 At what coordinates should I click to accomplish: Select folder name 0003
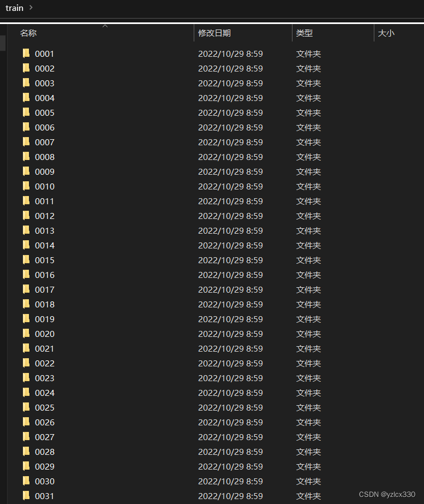pos(45,83)
